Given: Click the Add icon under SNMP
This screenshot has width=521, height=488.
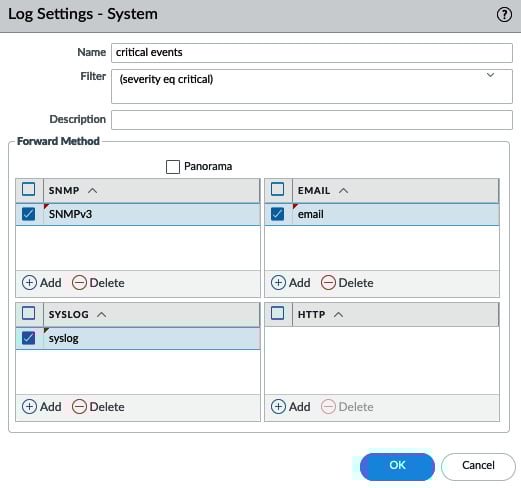Looking at the screenshot, I should (29, 283).
